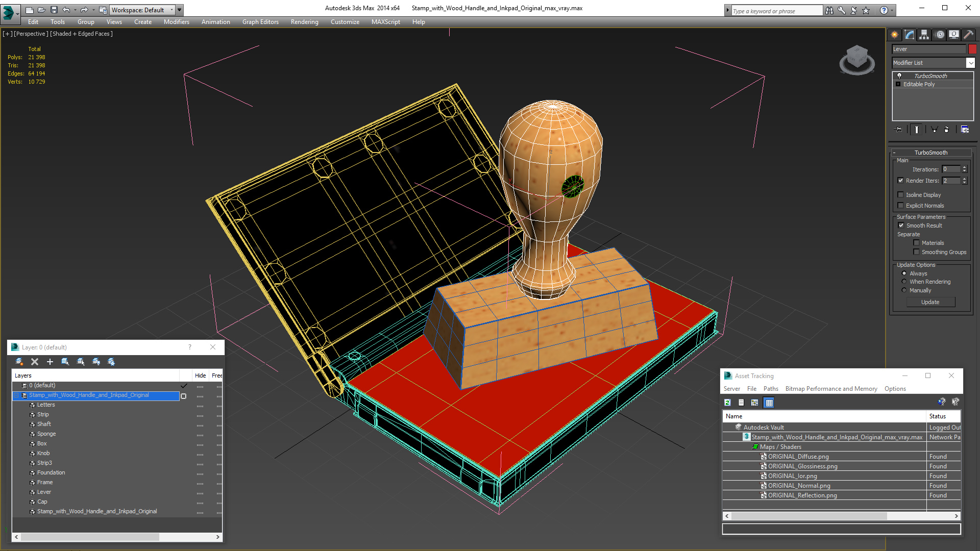Open the Rendering menu

(304, 22)
